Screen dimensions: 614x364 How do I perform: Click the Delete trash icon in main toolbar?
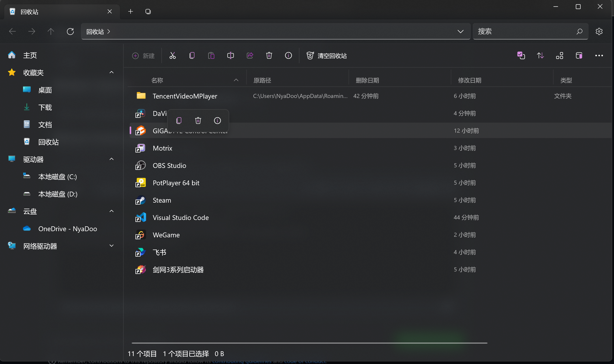tap(269, 56)
